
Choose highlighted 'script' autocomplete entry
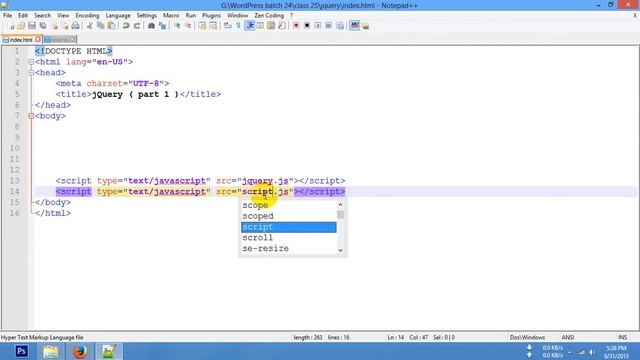pos(289,227)
